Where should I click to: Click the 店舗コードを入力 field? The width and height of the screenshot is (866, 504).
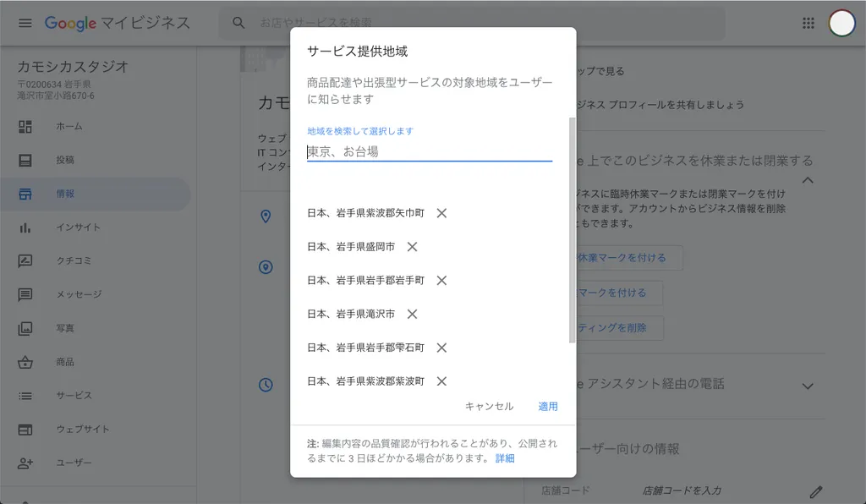(682, 490)
